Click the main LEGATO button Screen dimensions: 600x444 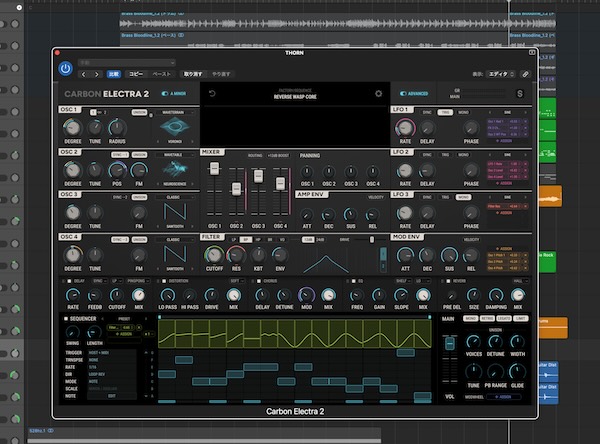tap(504, 318)
